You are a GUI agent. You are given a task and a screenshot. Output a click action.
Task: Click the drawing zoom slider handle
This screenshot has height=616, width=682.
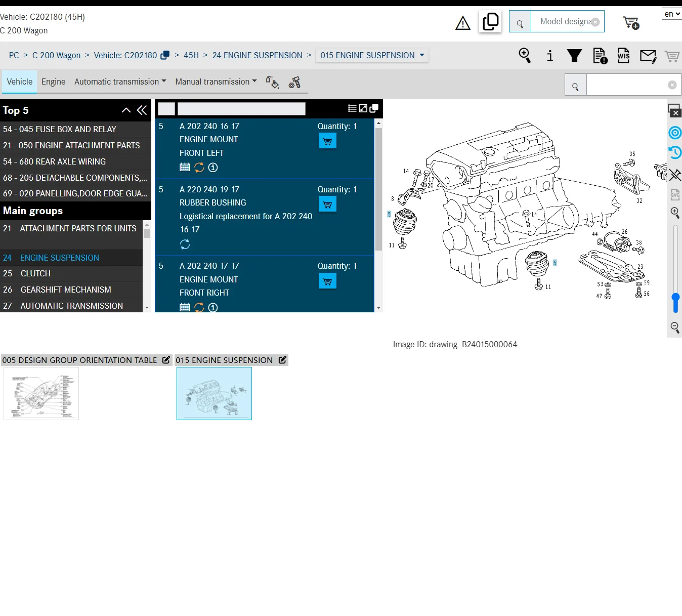point(675,302)
